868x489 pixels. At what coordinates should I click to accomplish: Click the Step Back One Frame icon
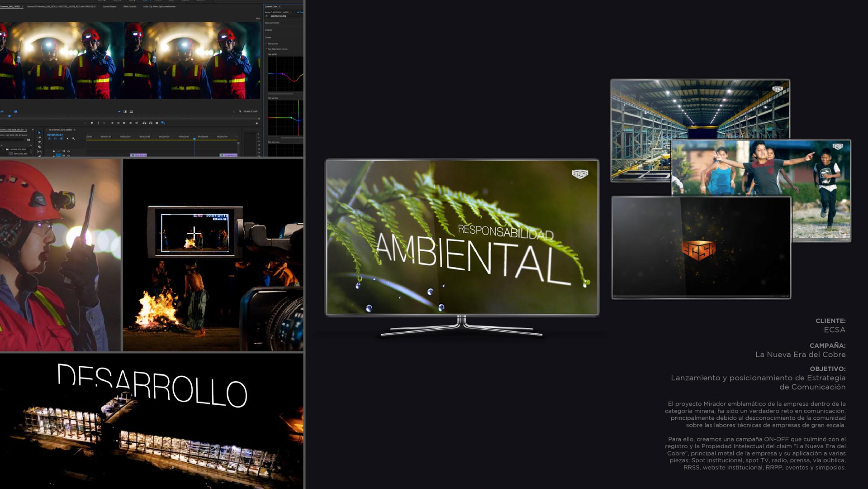[x=119, y=123]
